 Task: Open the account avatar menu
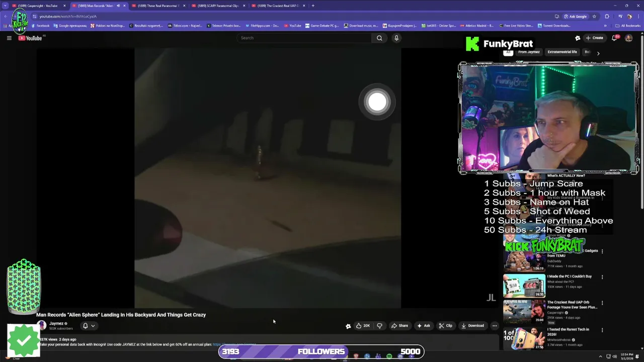(628, 38)
